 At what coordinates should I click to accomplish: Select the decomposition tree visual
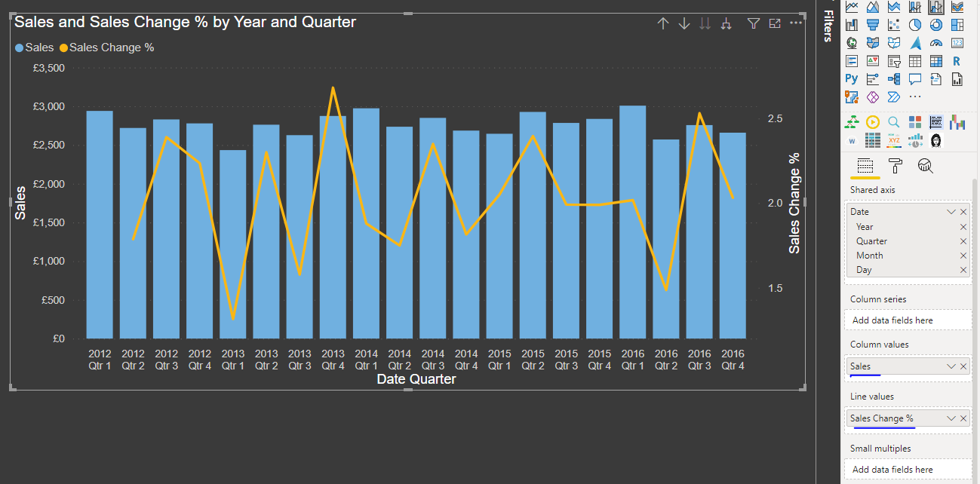coord(894,78)
